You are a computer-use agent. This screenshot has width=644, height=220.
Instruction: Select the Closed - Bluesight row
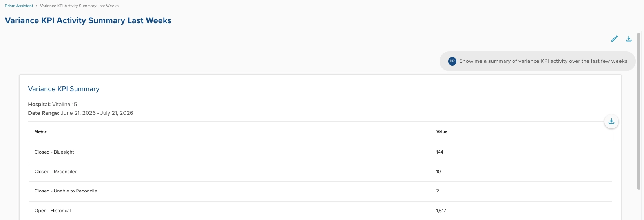pos(320,152)
